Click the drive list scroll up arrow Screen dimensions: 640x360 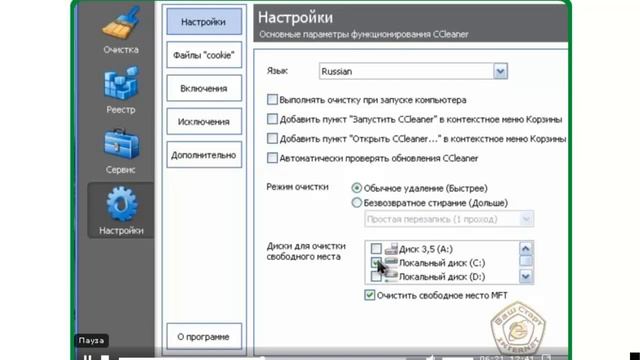coord(526,248)
